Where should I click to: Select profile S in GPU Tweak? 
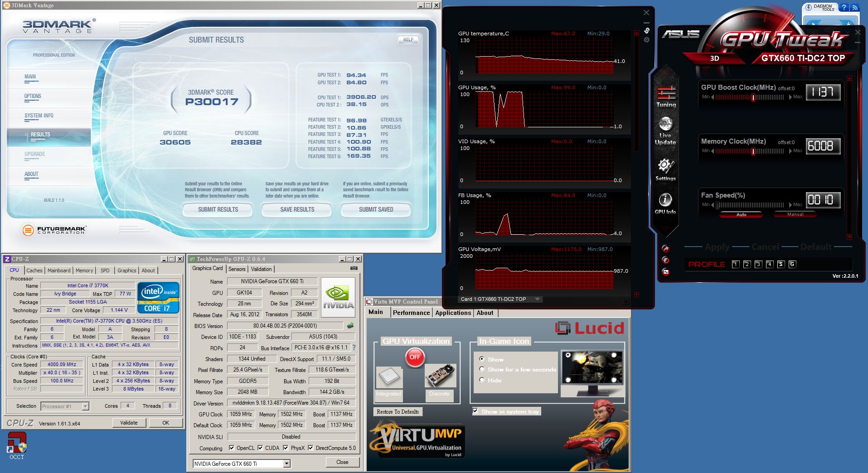(x=781, y=264)
